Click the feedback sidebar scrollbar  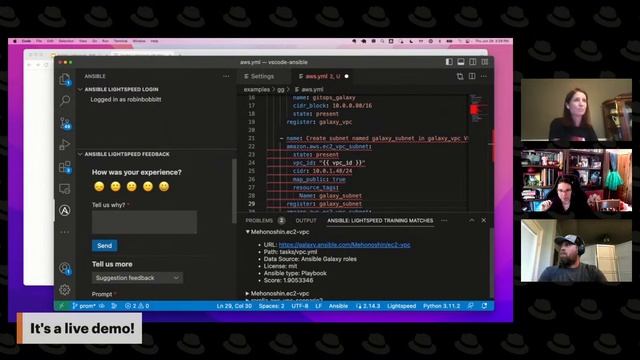(234, 190)
